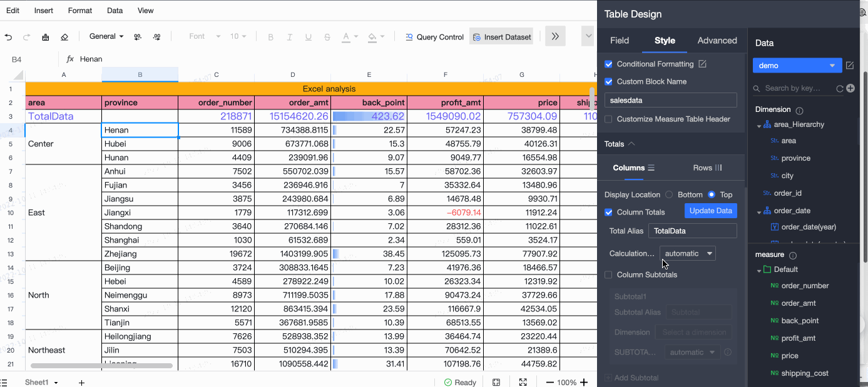Select Bottom display location radio
868x387 pixels.
669,194
